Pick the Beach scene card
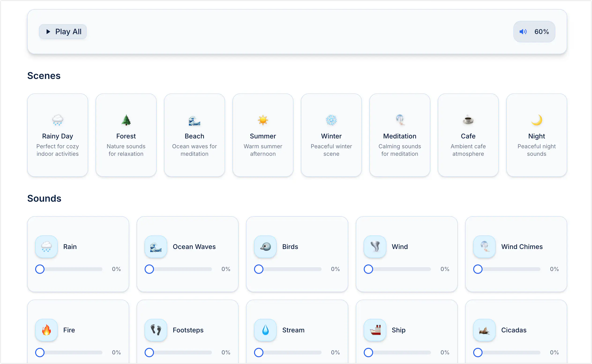Image resolution: width=592 pixels, height=364 pixels. pyautogui.click(x=194, y=135)
